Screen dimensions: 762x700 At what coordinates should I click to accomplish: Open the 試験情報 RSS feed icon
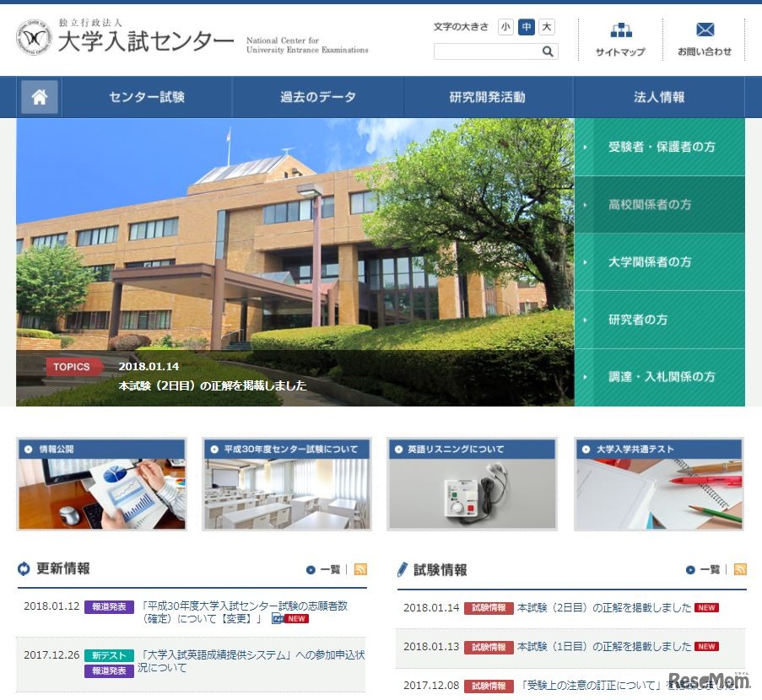pos(740,569)
